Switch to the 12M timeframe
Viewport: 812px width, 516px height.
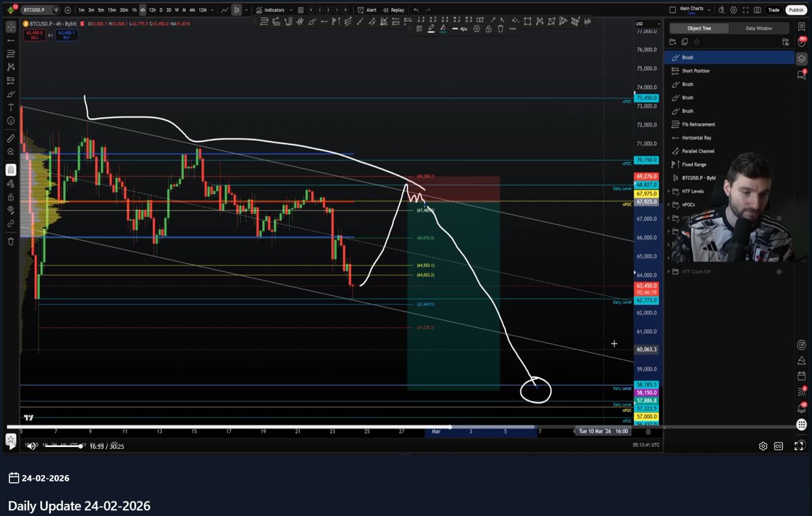(x=202, y=10)
